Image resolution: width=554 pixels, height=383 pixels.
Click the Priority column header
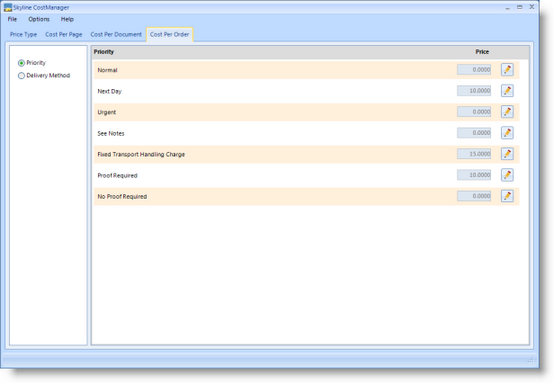click(104, 52)
